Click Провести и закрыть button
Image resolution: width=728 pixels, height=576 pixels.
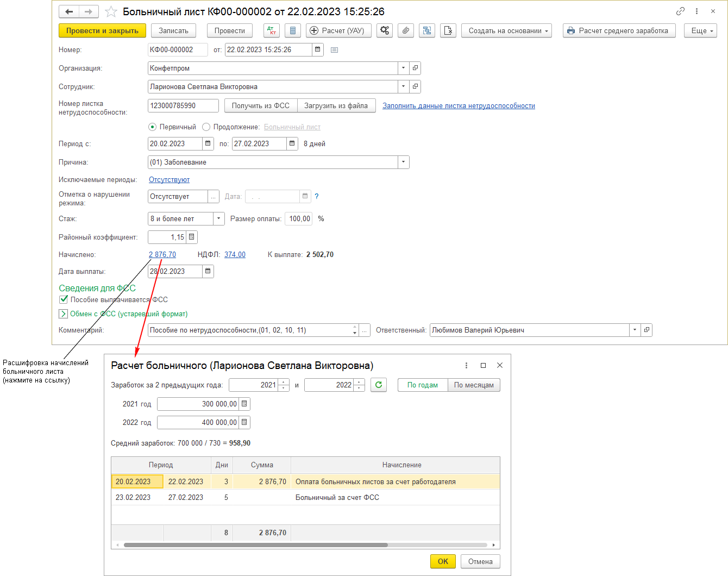click(x=102, y=31)
